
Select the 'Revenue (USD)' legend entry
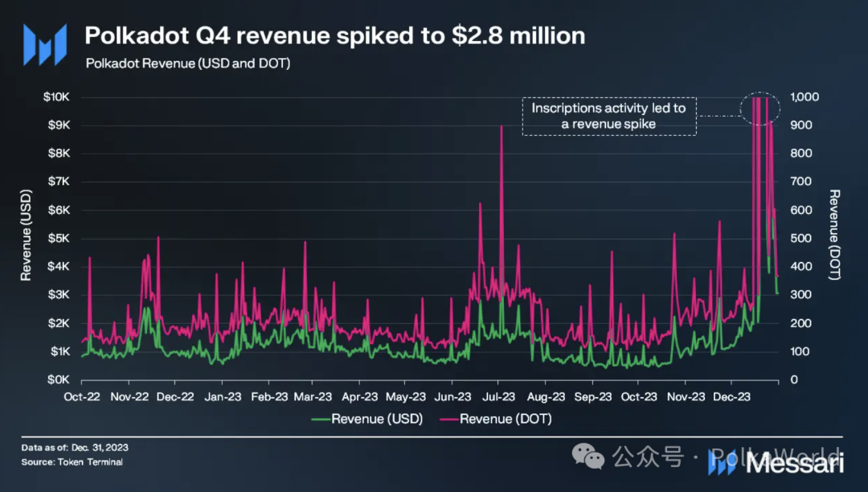(367, 419)
